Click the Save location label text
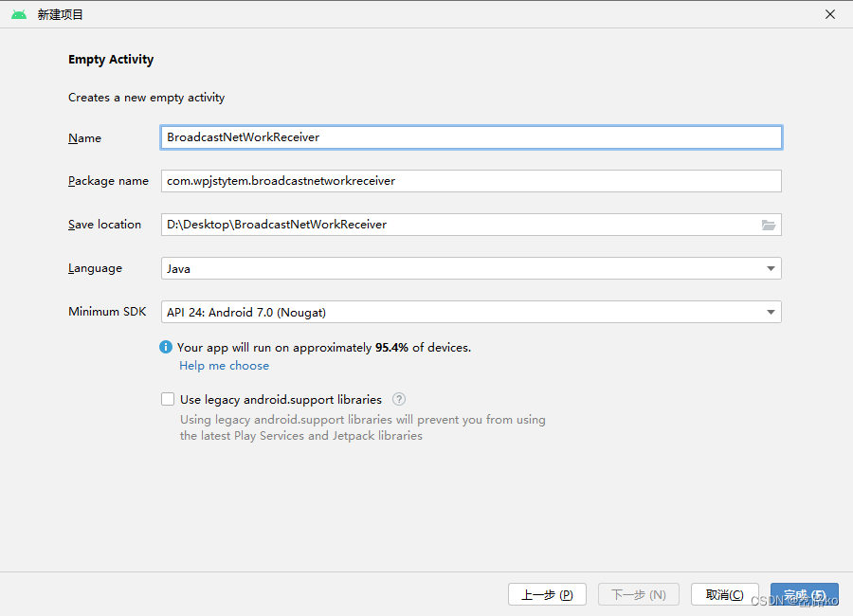Viewport: 853px width, 616px height. click(x=104, y=225)
